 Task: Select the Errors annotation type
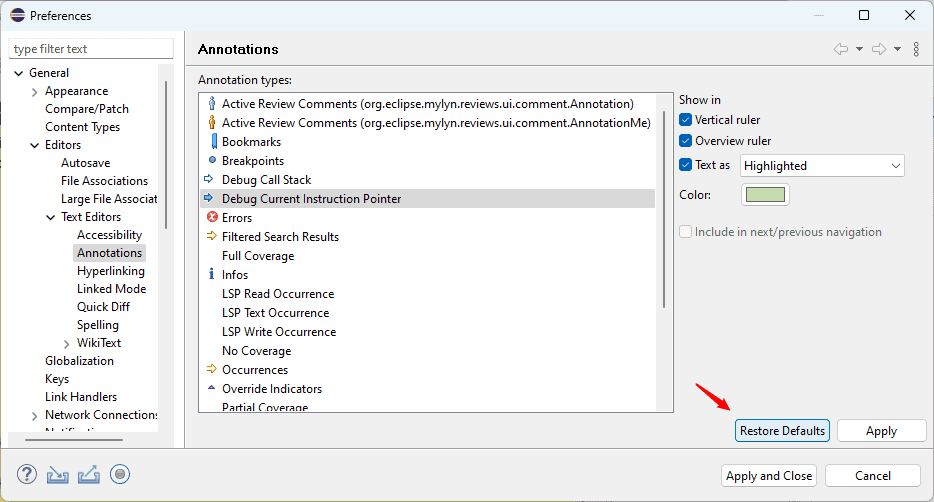point(237,218)
